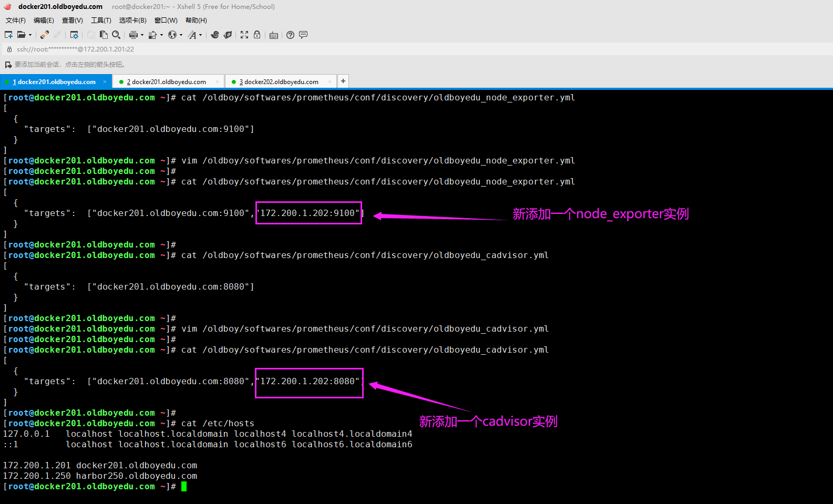Open the virtual keyboard icon
833x504 pixels.
tap(274, 35)
